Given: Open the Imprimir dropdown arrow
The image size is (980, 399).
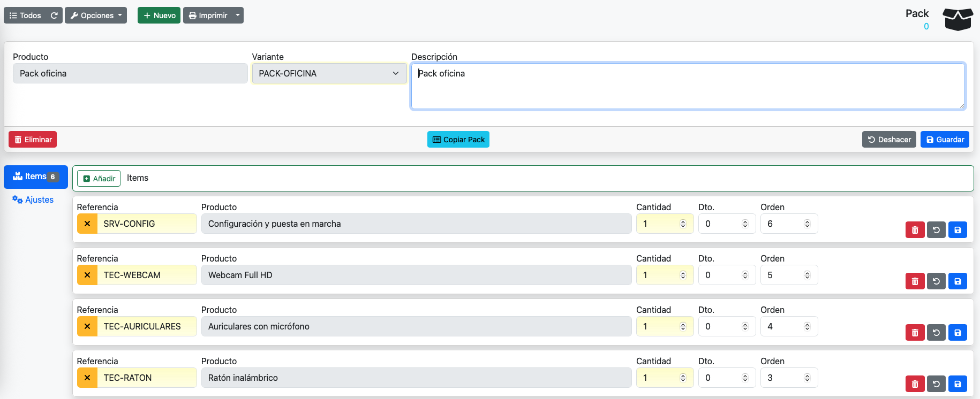Looking at the screenshot, I should coord(238,16).
